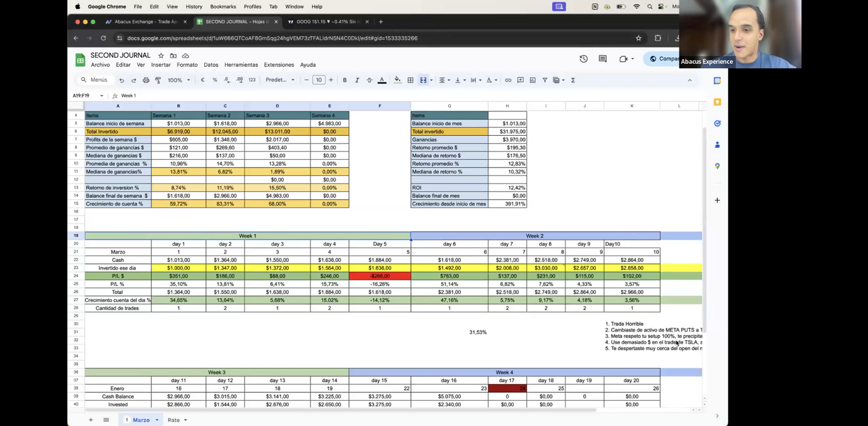Star the SECOND JOURNAL document
Viewport: 868px width, 426px height.
(161, 56)
